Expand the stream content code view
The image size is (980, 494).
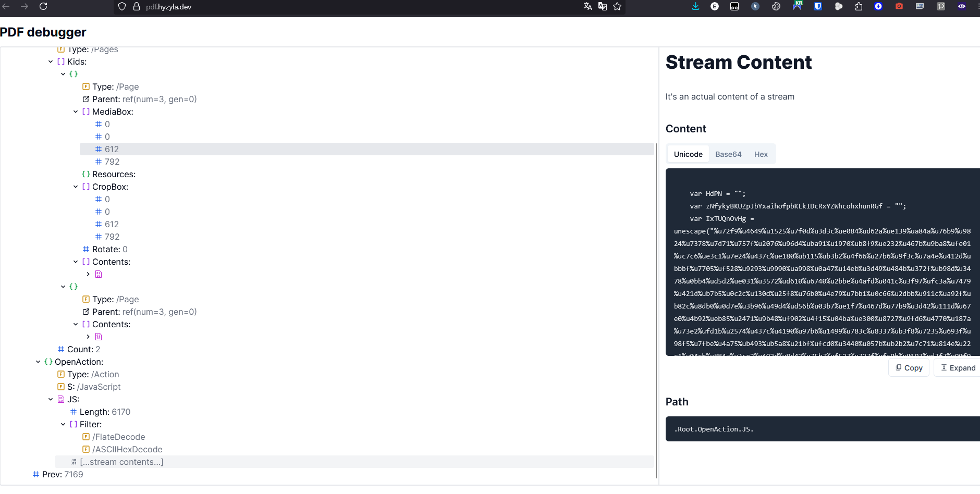coord(958,367)
